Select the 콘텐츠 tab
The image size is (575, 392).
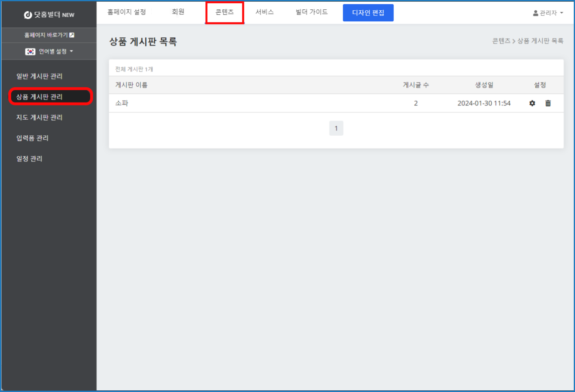tap(225, 12)
